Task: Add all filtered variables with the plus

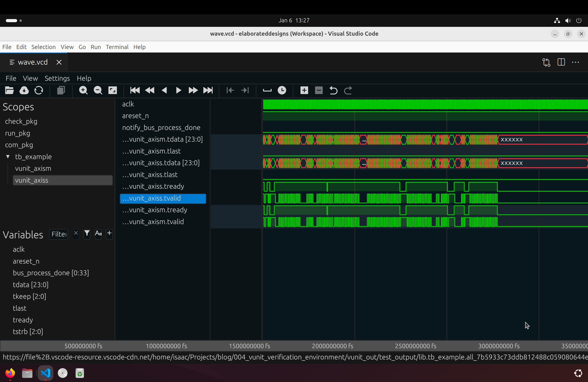Action: (x=109, y=234)
